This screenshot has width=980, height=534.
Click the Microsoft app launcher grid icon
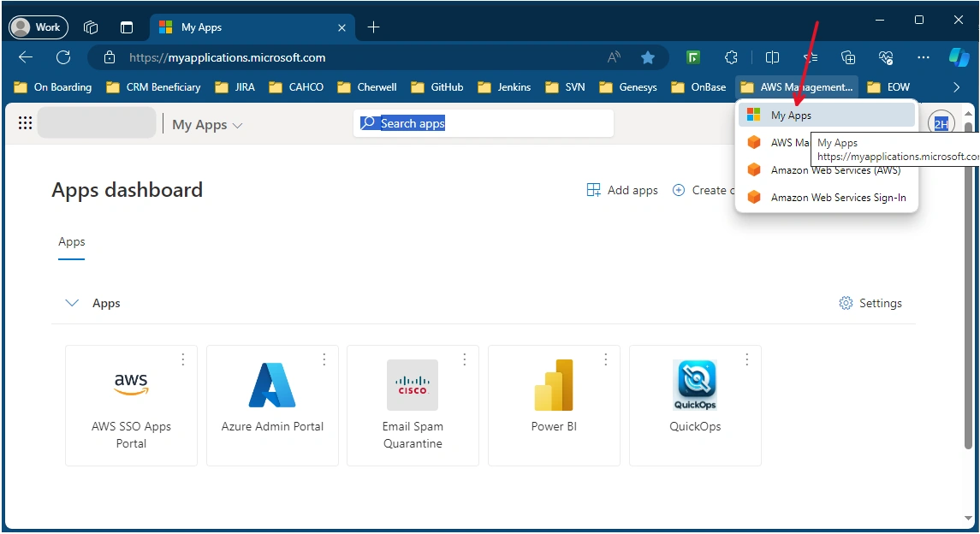click(25, 123)
